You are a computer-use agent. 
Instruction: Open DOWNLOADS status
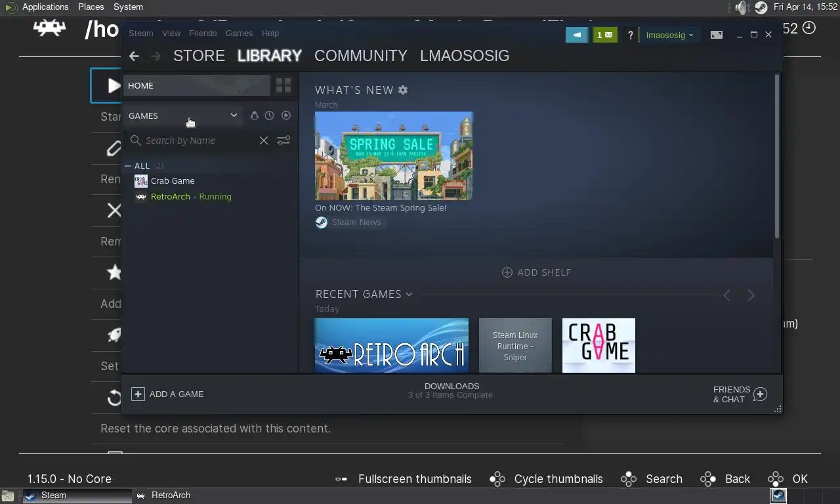coord(451,390)
